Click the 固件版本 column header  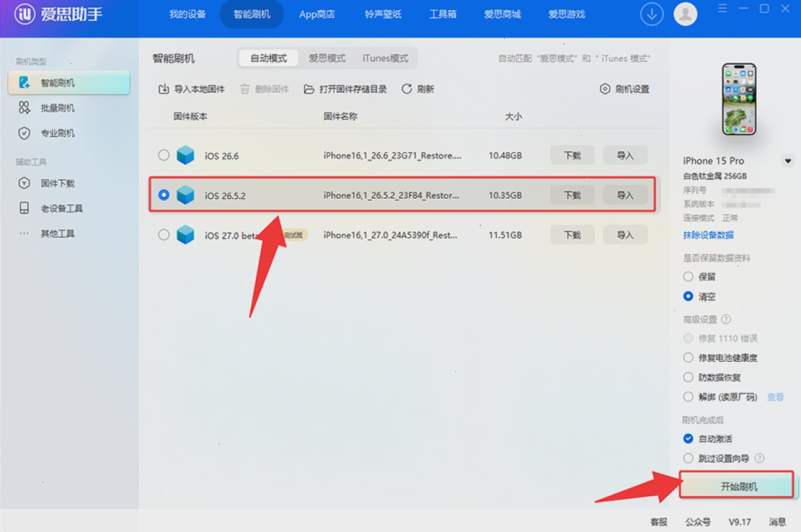tap(190, 116)
